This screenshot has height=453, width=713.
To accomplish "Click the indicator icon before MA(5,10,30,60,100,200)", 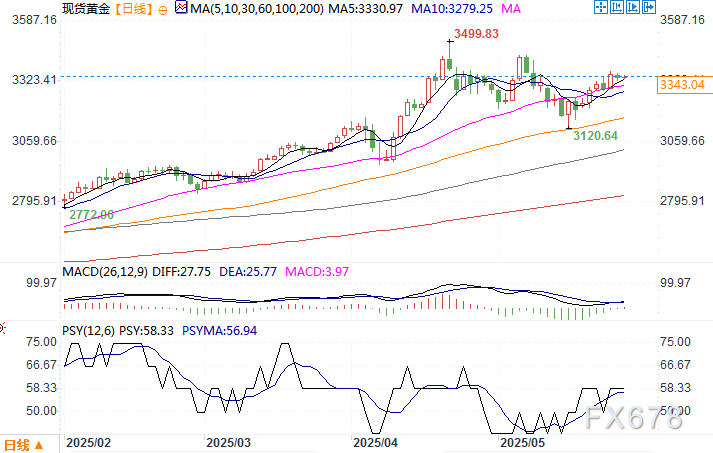I will click(x=180, y=8).
